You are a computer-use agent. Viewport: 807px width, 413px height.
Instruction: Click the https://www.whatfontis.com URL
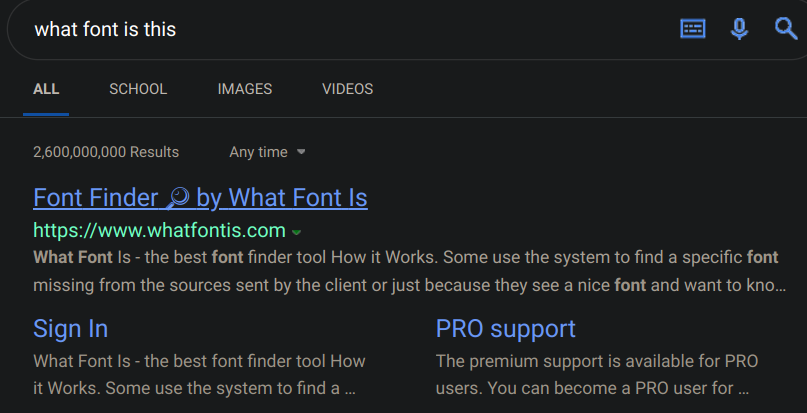pos(159,230)
